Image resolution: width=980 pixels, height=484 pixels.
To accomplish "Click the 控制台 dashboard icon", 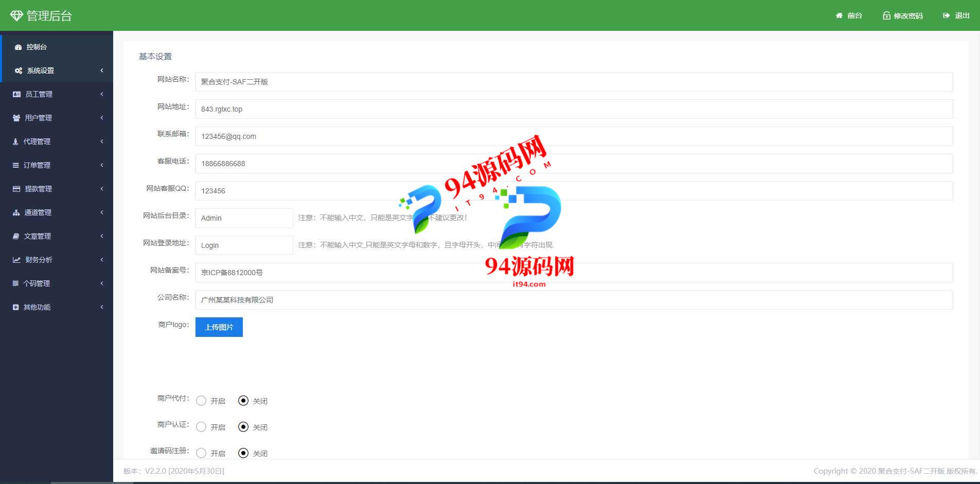I will point(18,47).
